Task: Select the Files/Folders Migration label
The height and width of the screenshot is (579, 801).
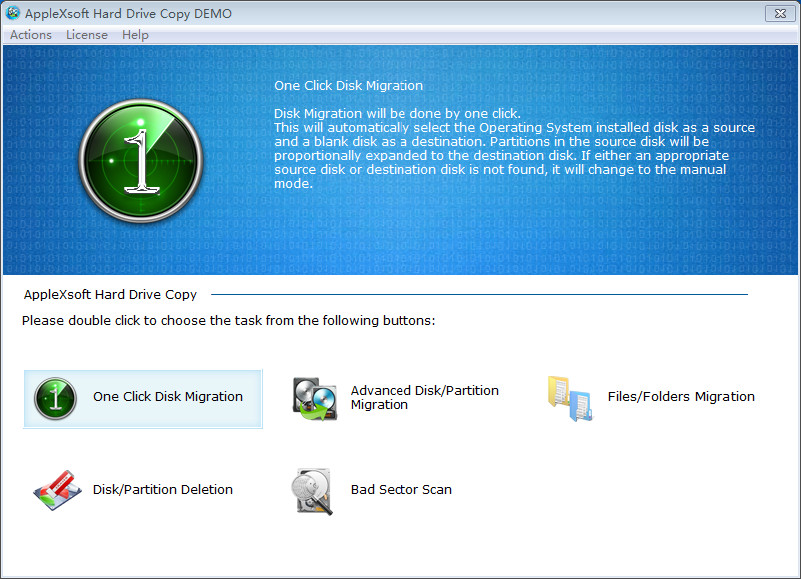Action: click(x=681, y=397)
